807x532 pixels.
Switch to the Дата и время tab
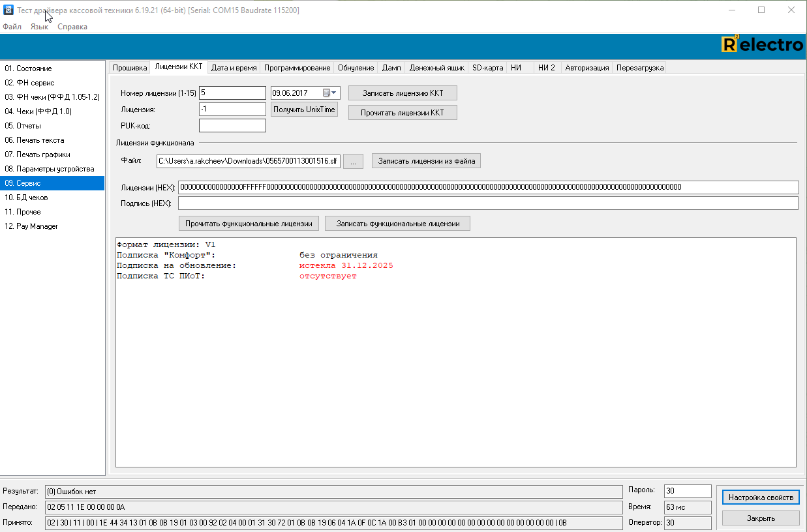point(234,68)
